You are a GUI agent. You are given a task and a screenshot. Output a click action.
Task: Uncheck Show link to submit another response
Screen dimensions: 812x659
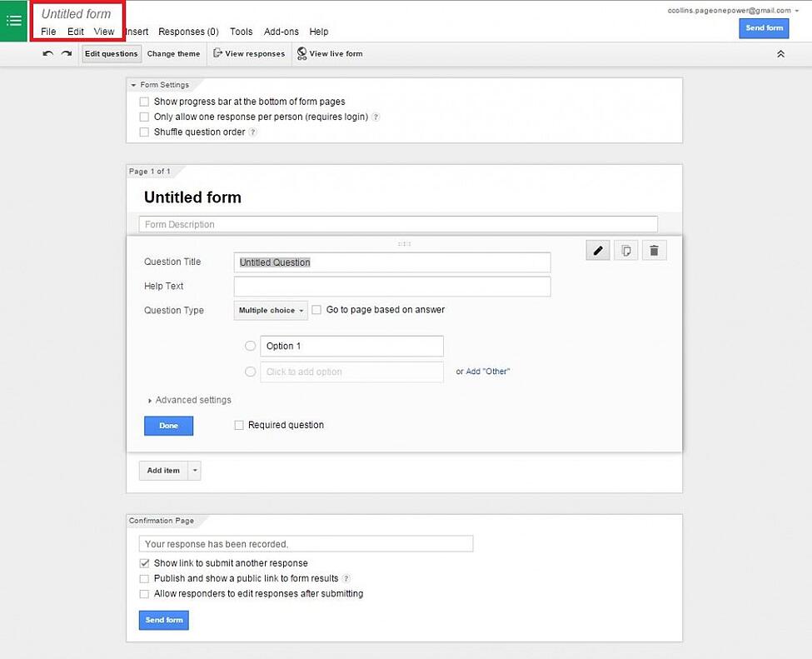point(144,562)
